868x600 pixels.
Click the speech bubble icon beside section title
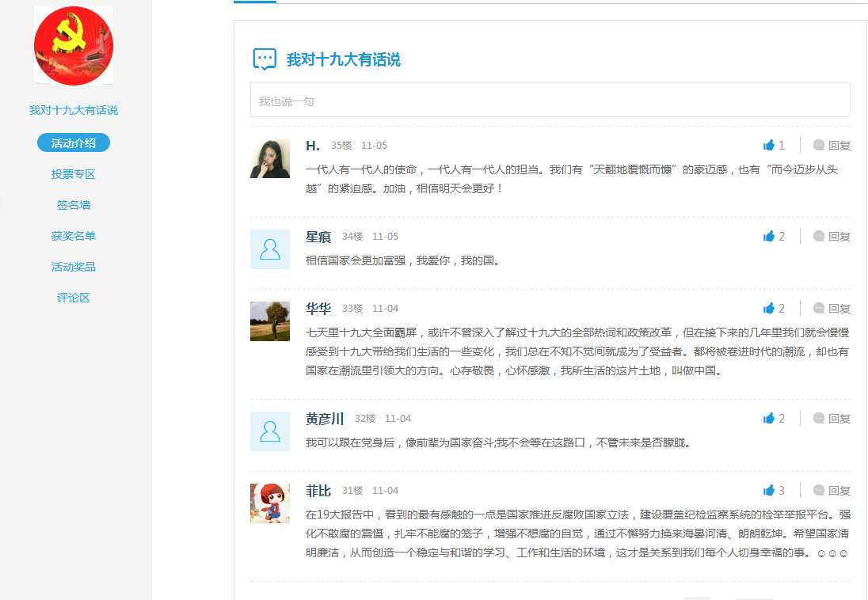265,59
